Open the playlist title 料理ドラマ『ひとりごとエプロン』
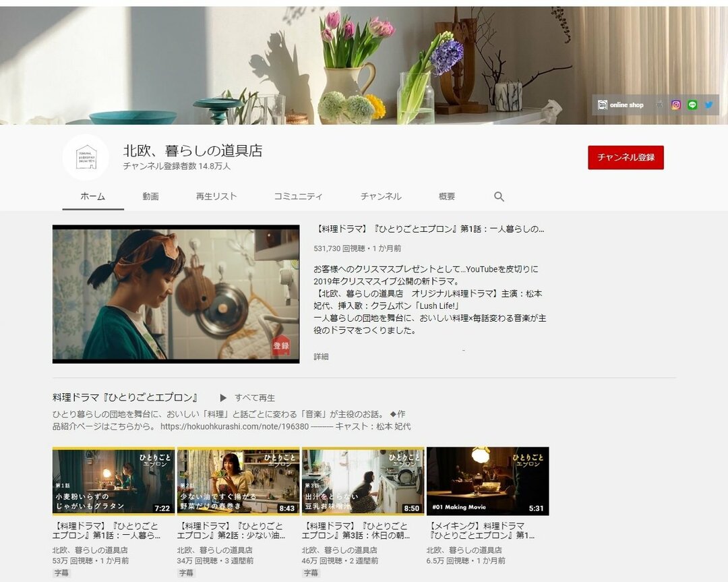Screen dimensions: 728x582 (126, 398)
